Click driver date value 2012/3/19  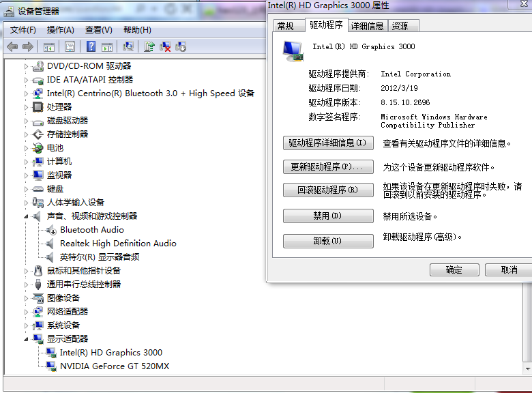(399, 88)
